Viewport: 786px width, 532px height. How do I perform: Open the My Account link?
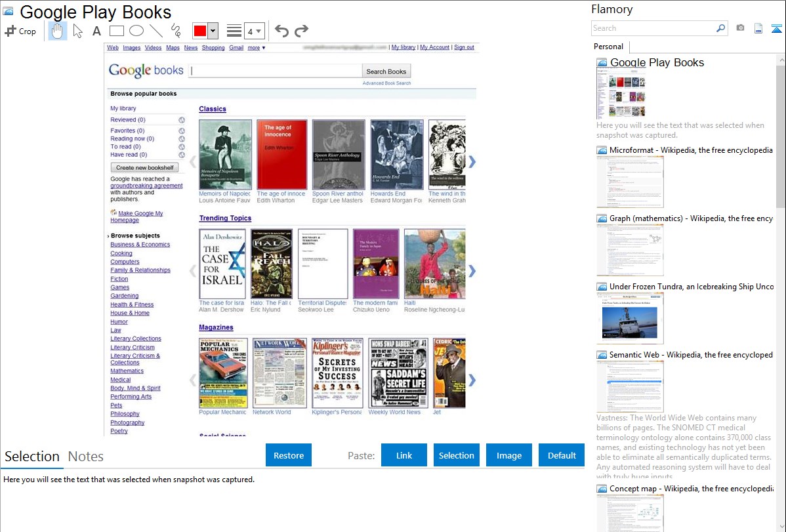434,47
